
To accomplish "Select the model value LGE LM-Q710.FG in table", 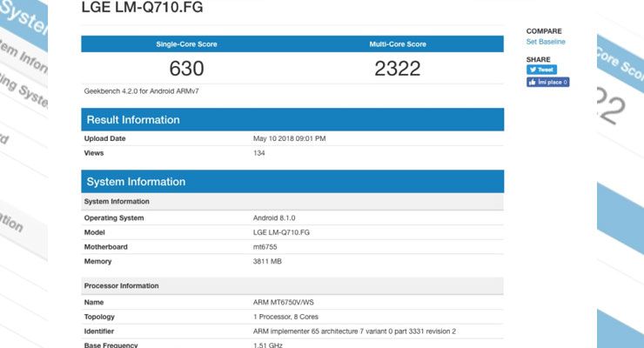I will pos(281,232).
